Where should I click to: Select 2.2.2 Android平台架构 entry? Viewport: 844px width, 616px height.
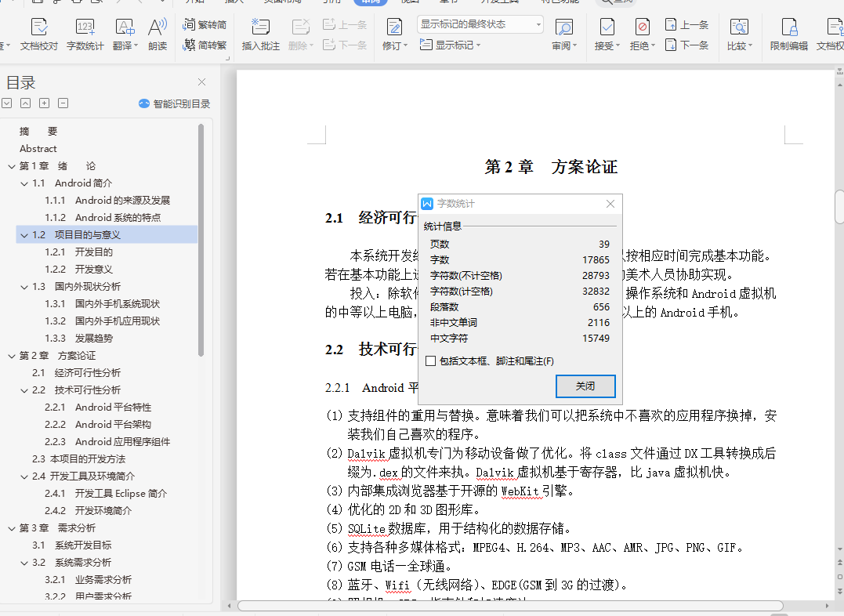98,424
